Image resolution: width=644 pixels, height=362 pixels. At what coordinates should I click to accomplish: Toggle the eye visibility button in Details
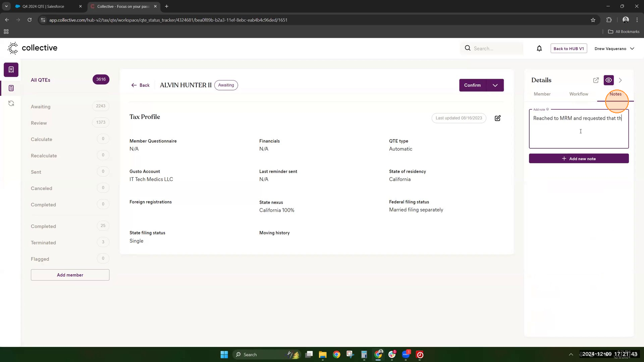608,80
